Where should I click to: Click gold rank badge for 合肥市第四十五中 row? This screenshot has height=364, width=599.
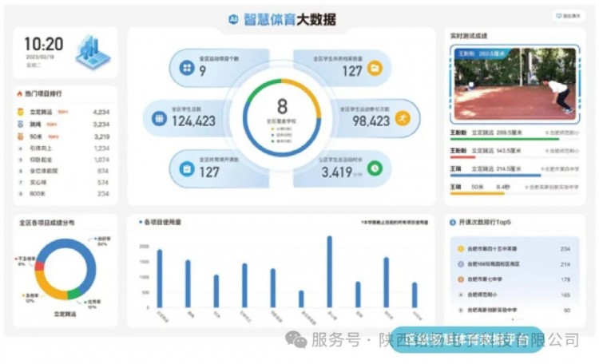click(x=461, y=248)
